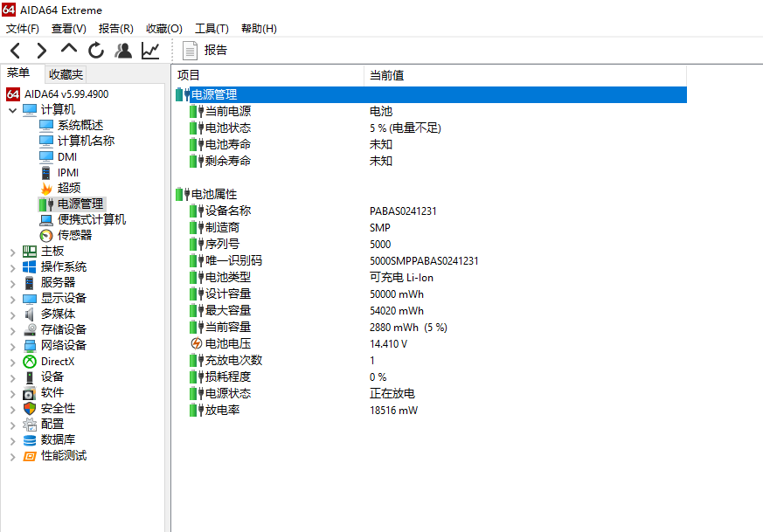Click the graph chart toolbar icon
Image resolution: width=763 pixels, height=532 pixels.
click(150, 51)
